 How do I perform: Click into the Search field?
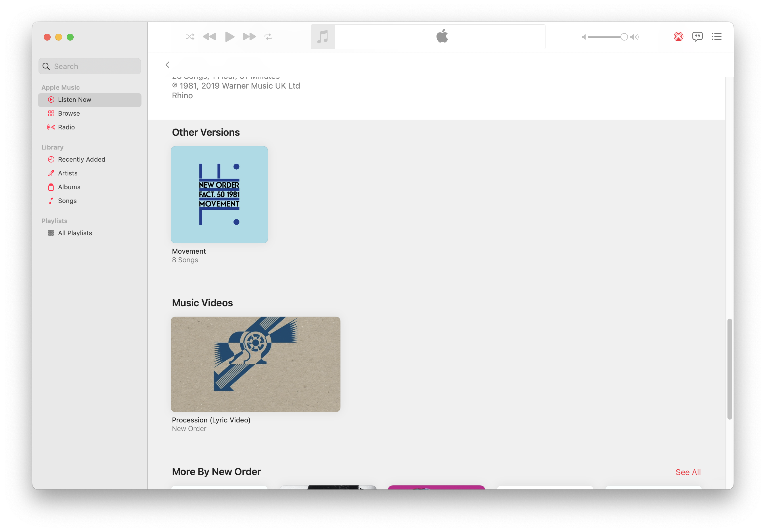(x=90, y=66)
